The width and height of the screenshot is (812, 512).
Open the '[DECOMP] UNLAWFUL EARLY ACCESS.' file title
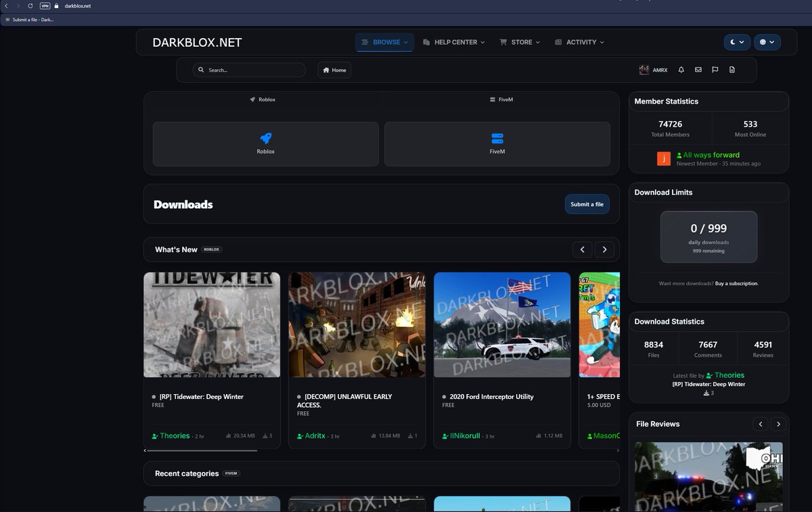[x=344, y=400]
